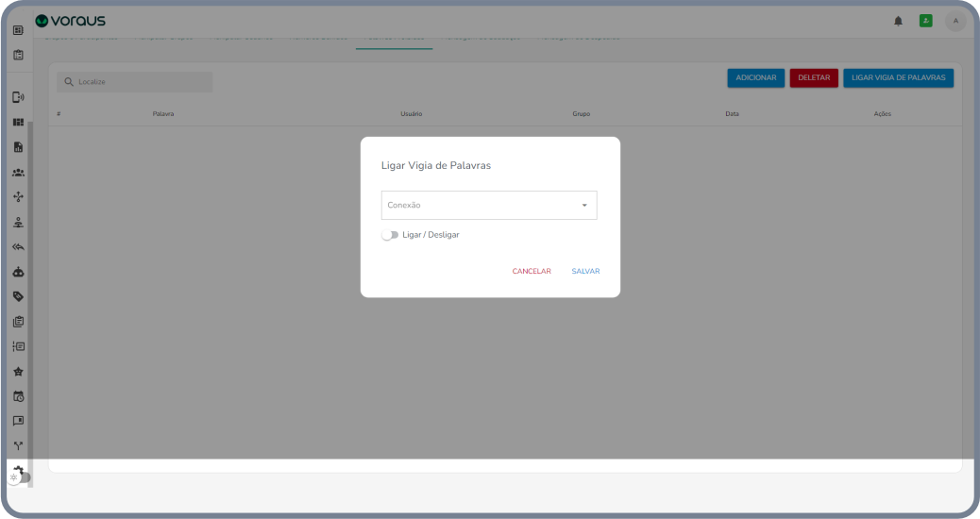
Task: Click CANCELAR in the dialog
Action: pyautogui.click(x=532, y=272)
